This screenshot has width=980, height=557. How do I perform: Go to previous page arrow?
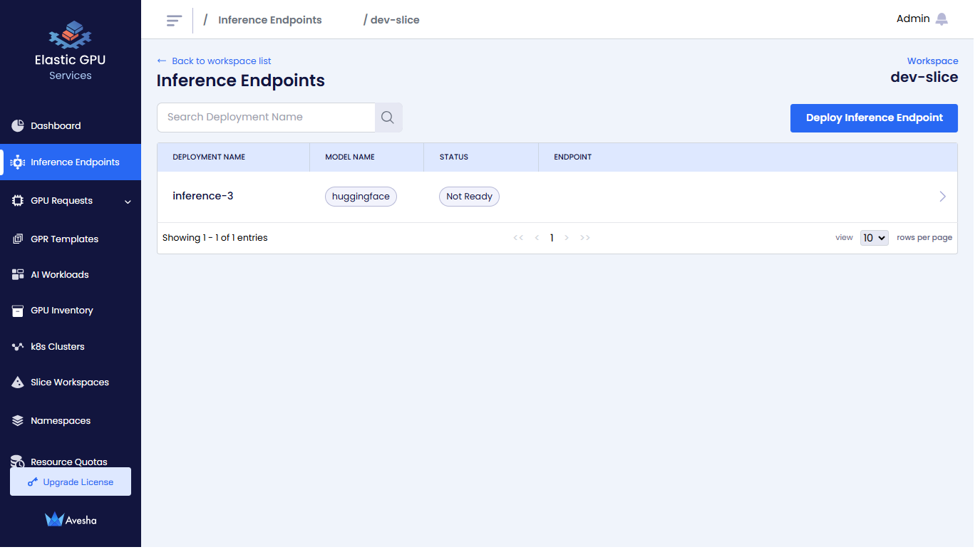[537, 238]
